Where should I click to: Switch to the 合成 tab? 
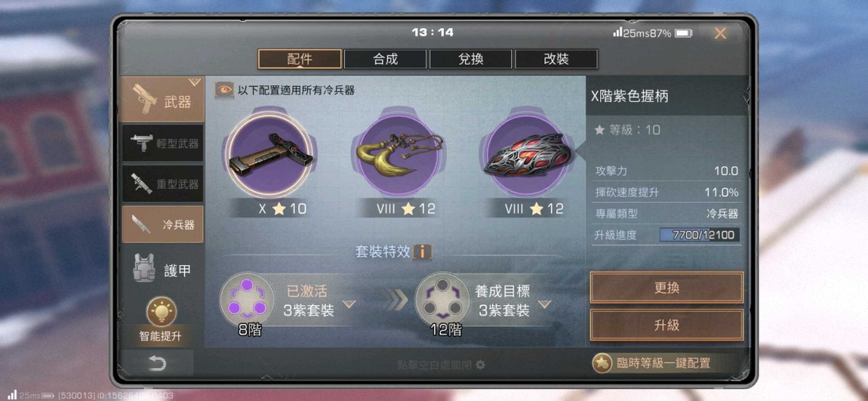[x=385, y=59]
